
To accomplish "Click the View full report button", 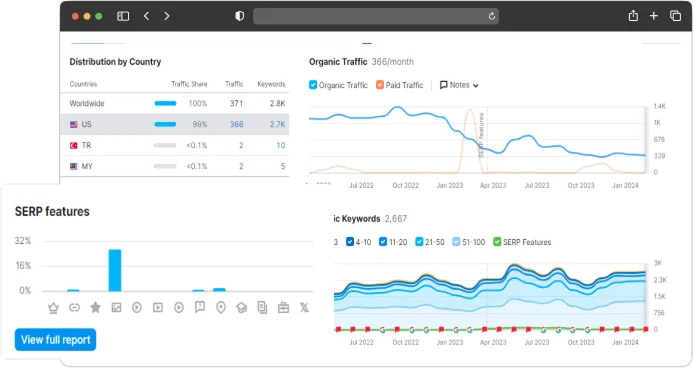I will (x=55, y=340).
